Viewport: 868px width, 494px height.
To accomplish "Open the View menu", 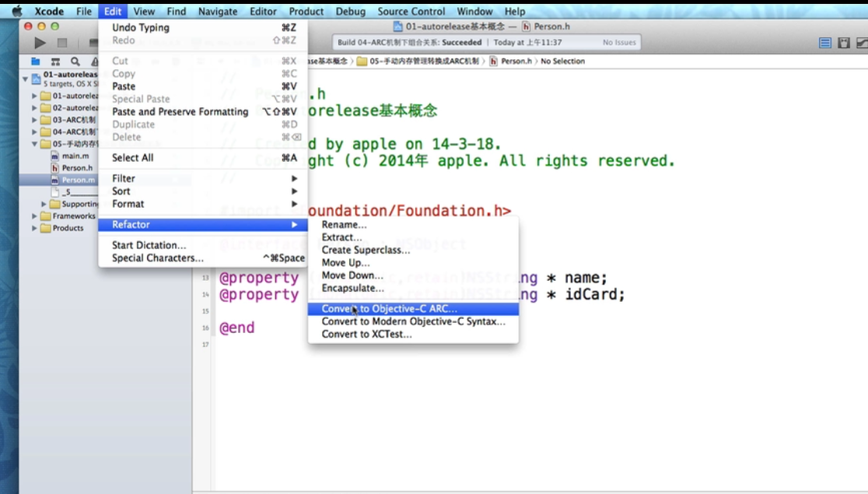I will coord(144,11).
